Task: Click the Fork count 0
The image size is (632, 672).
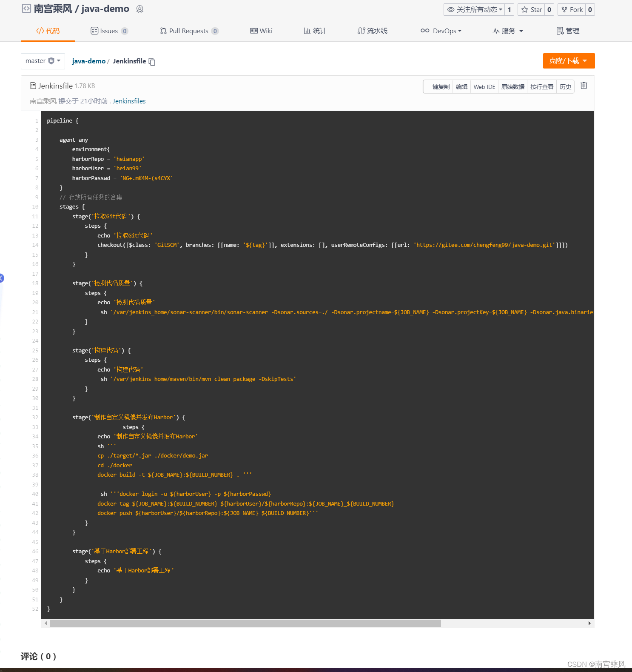Action: pos(590,9)
